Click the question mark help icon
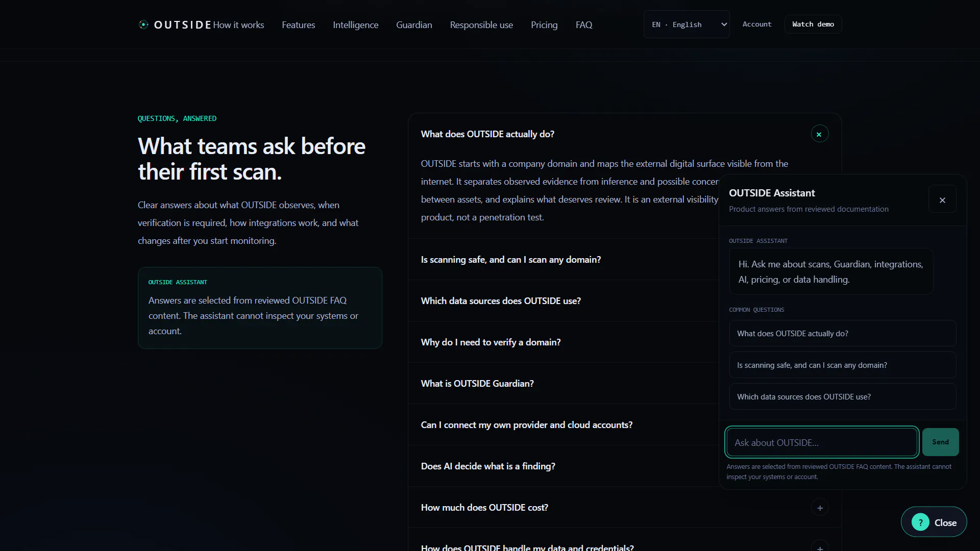Image resolution: width=980 pixels, height=551 pixels. point(920,522)
